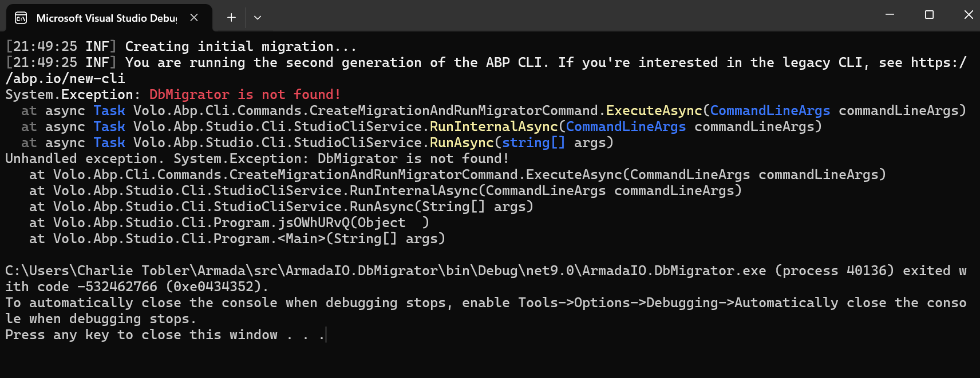Click the ArmadaIO.DbMigrator.exe path text

(x=385, y=270)
